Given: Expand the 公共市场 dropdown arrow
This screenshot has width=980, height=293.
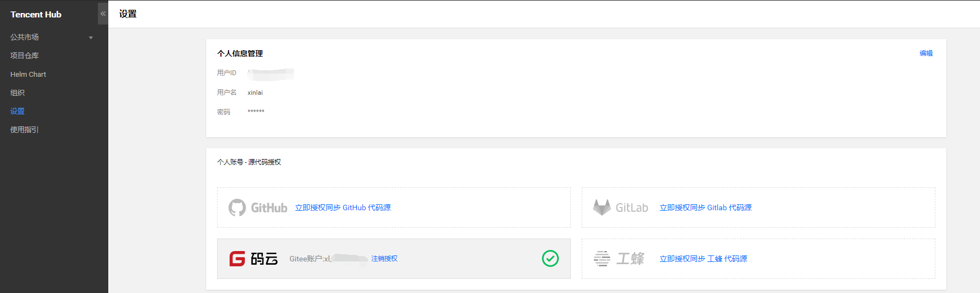Looking at the screenshot, I should pyautogui.click(x=91, y=38).
